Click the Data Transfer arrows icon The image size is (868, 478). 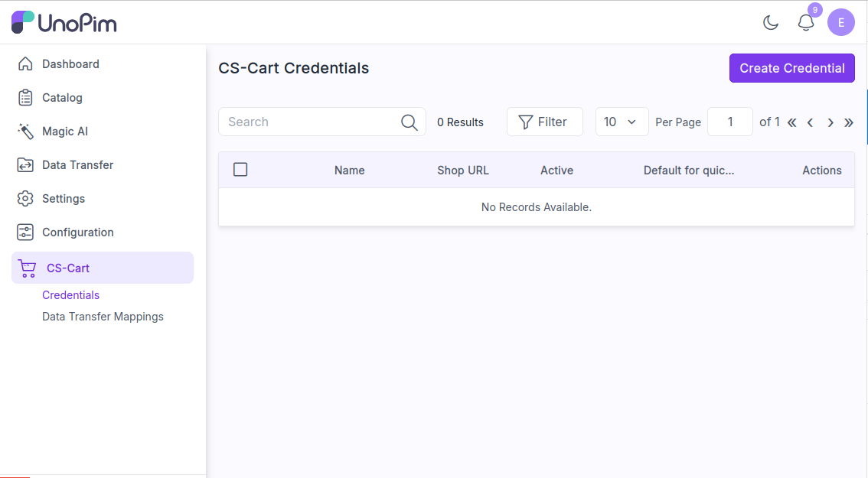pyautogui.click(x=25, y=165)
